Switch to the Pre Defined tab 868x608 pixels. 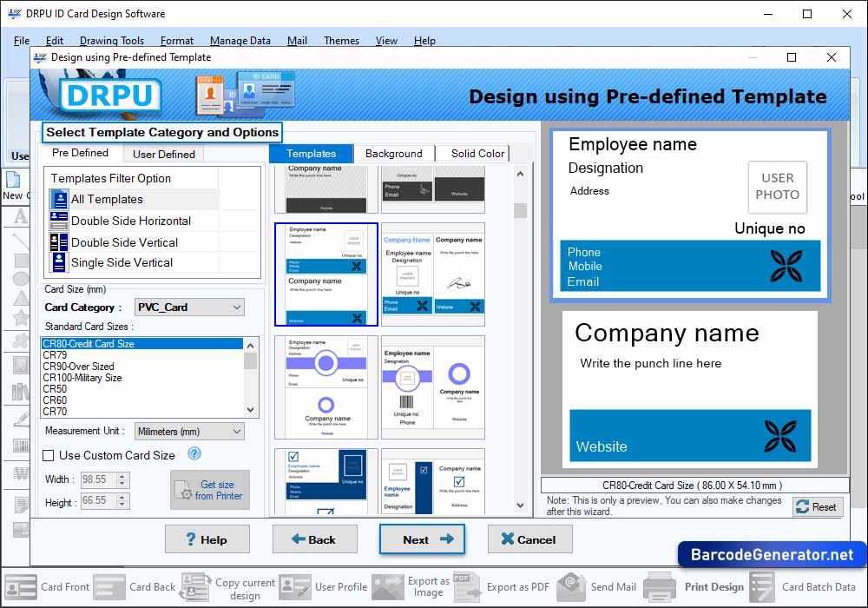tap(80, 153)
